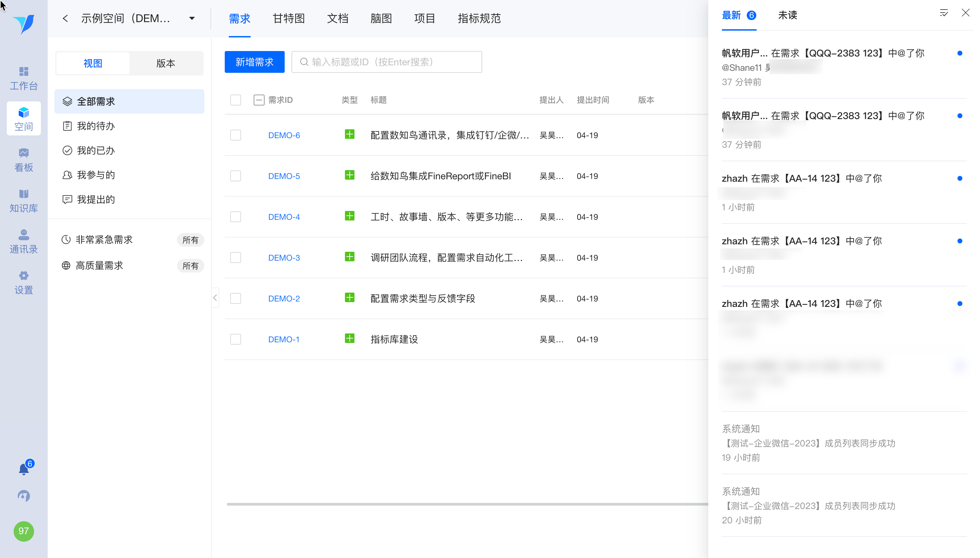
Task: Click the customer support headset icon
Action: (x=24, y=496)
